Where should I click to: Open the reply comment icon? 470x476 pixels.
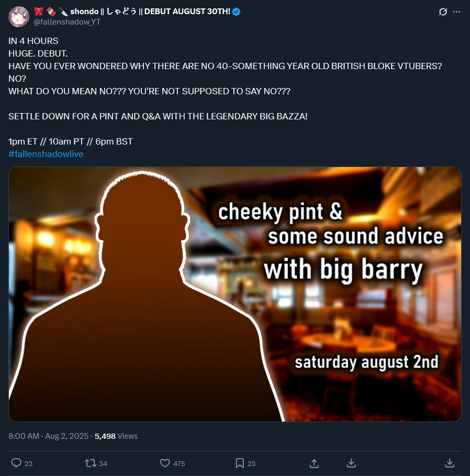pos(16,463)
